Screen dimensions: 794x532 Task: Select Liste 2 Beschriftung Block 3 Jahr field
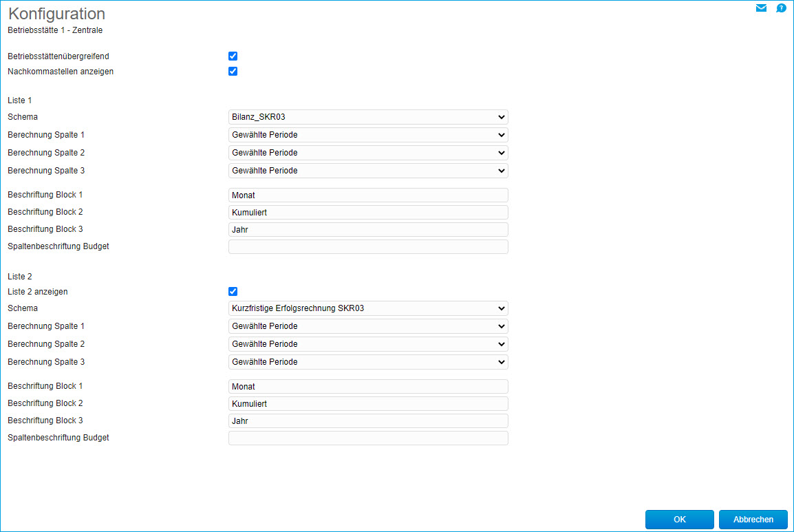point(368,421)
